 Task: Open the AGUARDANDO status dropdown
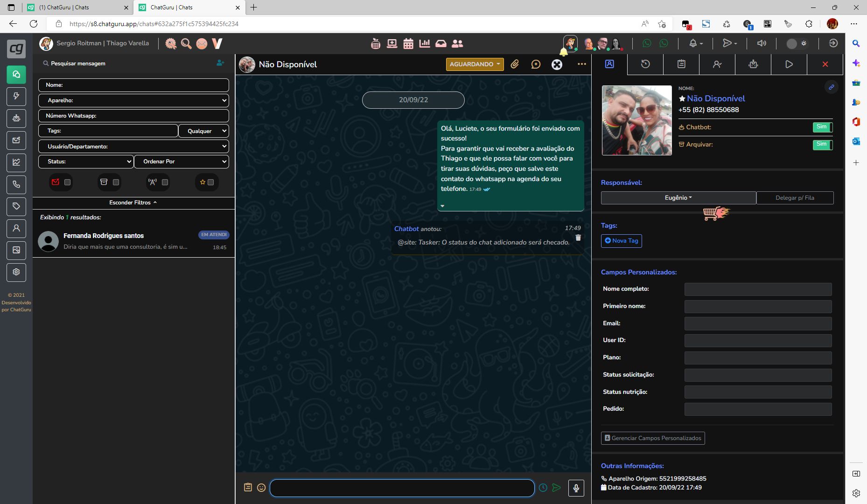[475, 64]
